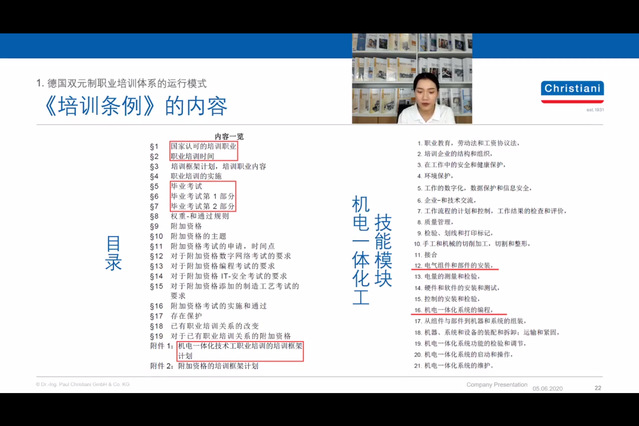Click the 技能模块 vertical heading
The image size is (639, 426).
(x=383, y=250)
